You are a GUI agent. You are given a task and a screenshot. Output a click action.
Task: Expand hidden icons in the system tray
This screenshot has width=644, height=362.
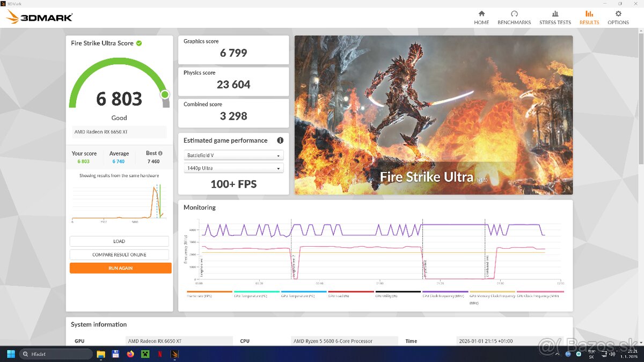(557, 354)
